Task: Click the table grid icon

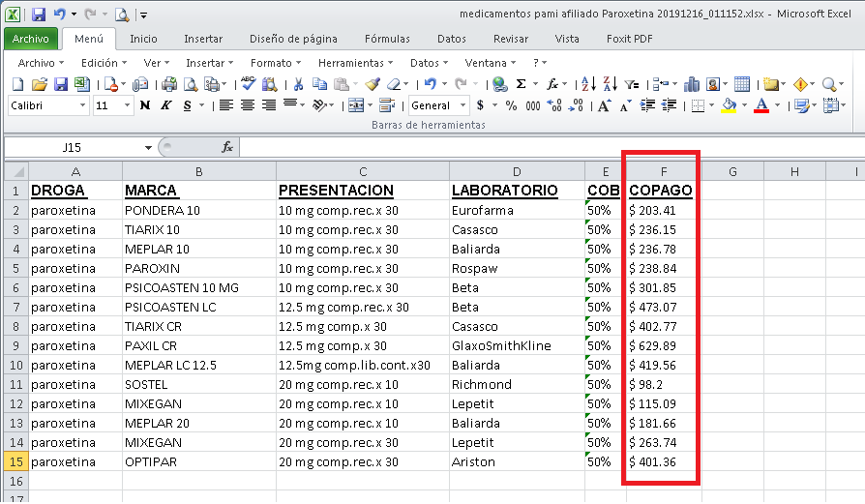Action: click(742, 84)
